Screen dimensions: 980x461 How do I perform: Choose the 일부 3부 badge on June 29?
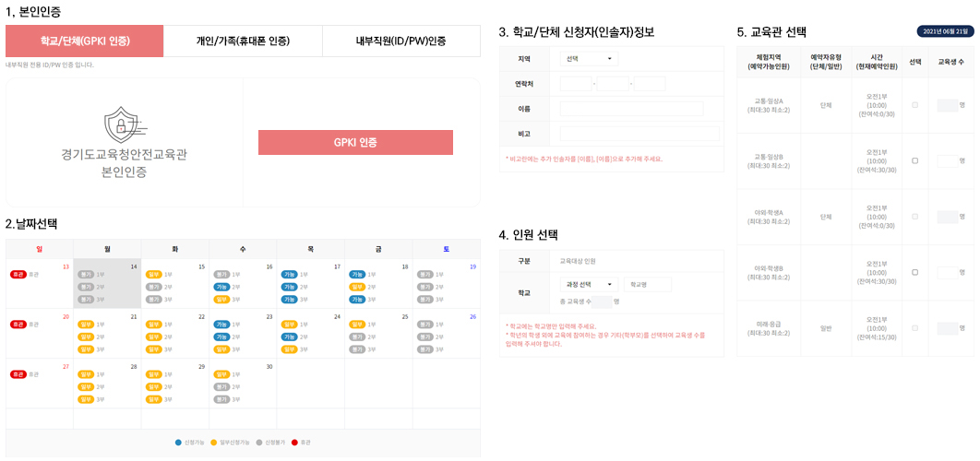[153, 399]
